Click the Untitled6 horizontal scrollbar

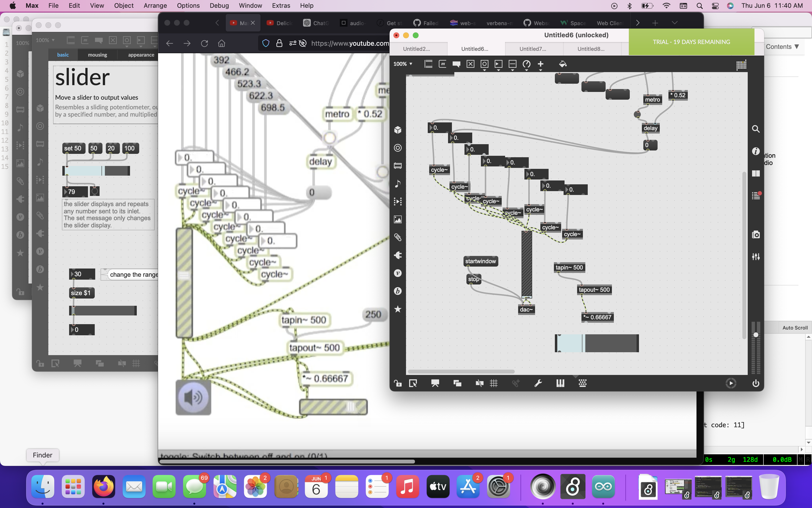461,372
